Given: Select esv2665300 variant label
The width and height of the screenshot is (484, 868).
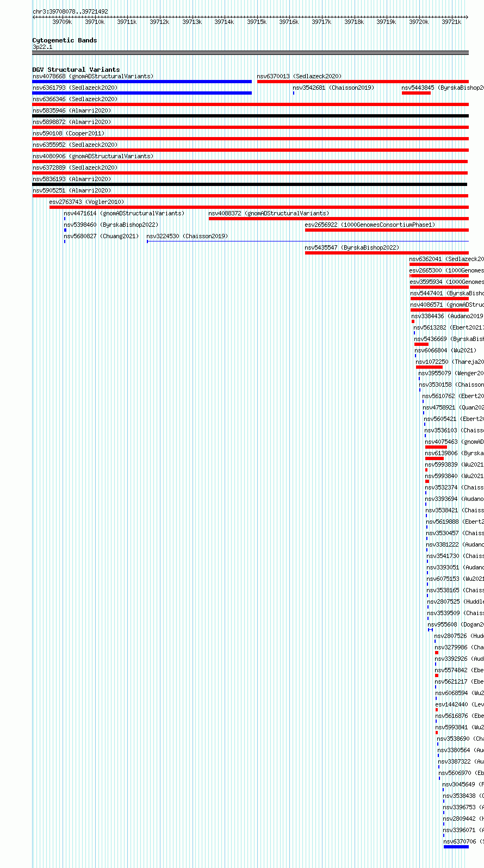Looking at the screenshot, I should (446, 270).
